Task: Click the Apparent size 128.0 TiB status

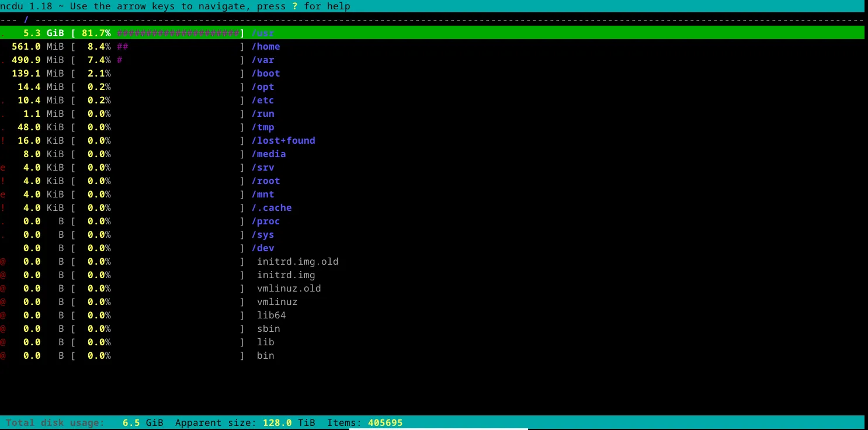Action: [245, 422]
